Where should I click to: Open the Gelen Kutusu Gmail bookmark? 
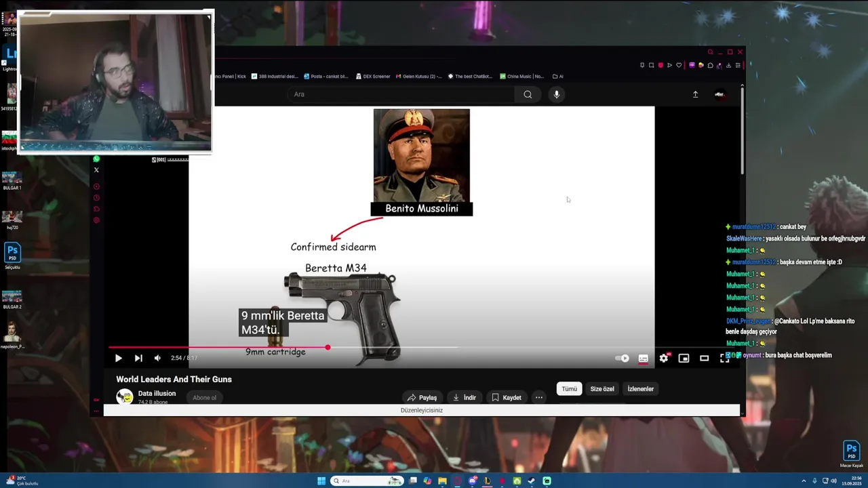click(419, 77)
